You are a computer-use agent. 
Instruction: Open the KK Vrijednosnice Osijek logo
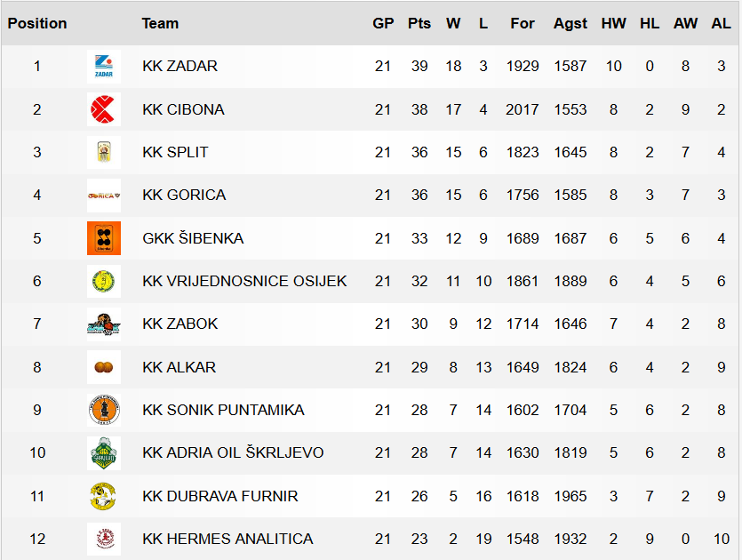pyautogui.click(x=104, y=281)
